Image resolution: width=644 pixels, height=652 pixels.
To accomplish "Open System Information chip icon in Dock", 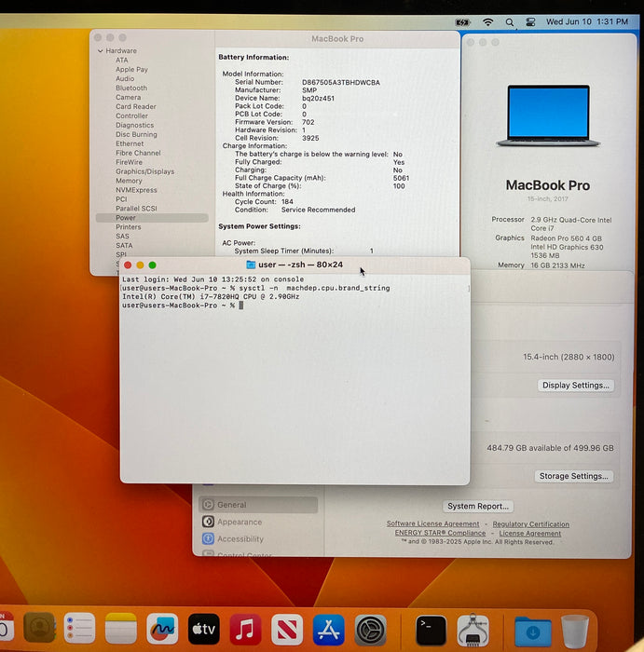I will tap(473, 631).
